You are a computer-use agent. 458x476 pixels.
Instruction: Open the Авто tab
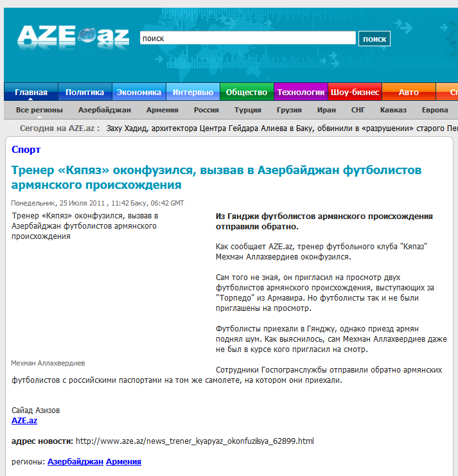(x=409, y=92)
